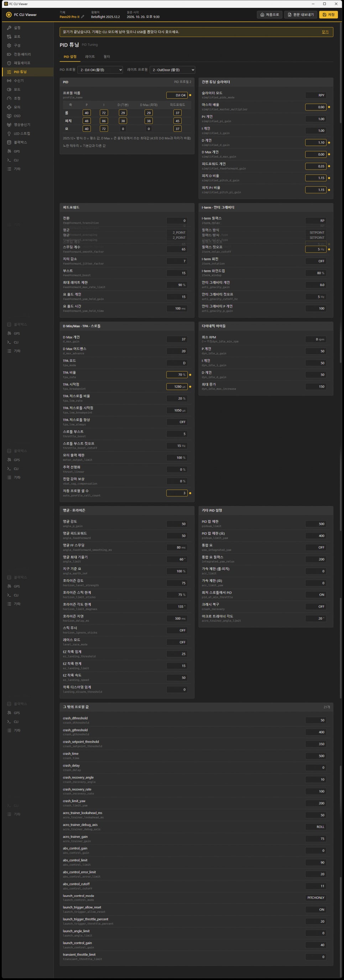Click the 최대 증가 value 150
This screenshot has width=344, height=980.
click(x=316, y=386)
